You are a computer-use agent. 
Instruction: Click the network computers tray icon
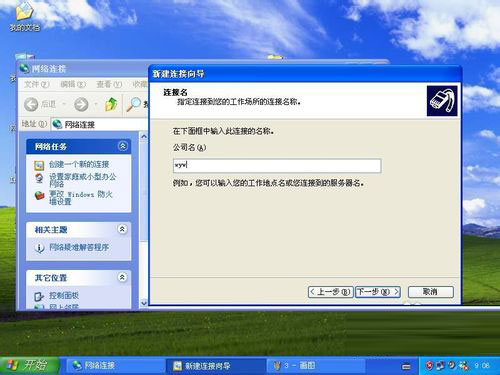pos(440,366)
